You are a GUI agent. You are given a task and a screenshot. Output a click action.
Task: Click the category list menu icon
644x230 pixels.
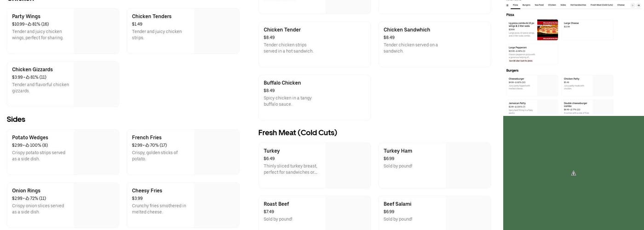(507, 5)
